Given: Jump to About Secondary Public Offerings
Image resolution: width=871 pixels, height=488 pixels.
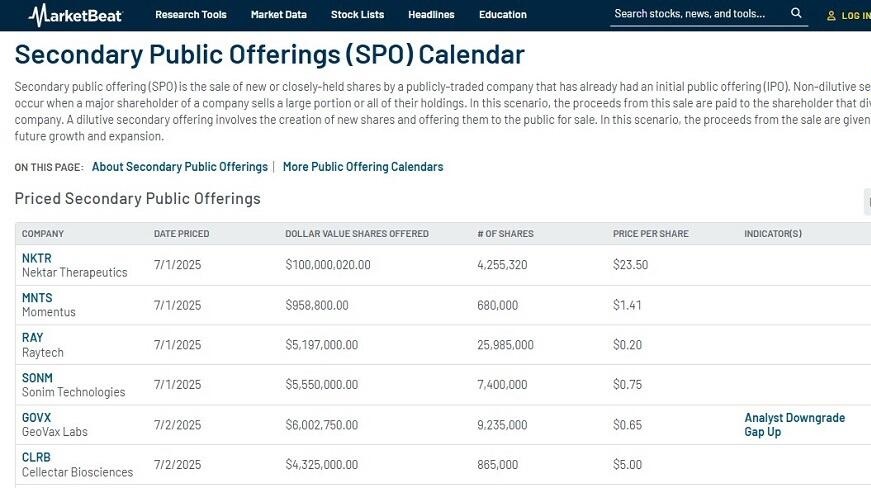Looking at the screenshot, I should coord(179,167).
